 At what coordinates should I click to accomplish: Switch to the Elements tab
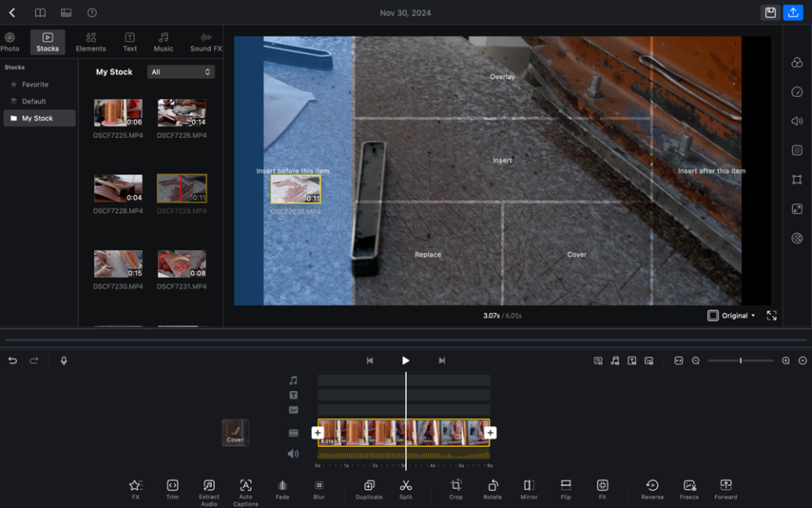[x=91, y=42]
